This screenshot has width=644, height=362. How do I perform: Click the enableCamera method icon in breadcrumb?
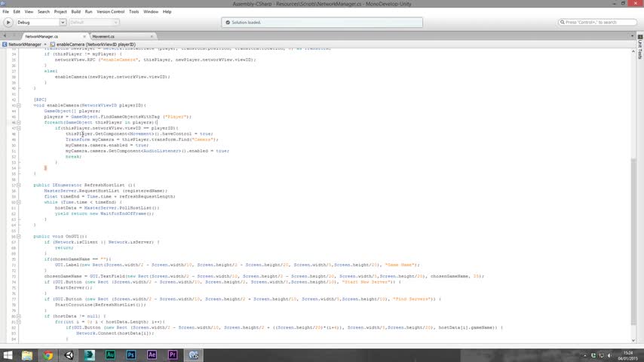pos(53,44)
